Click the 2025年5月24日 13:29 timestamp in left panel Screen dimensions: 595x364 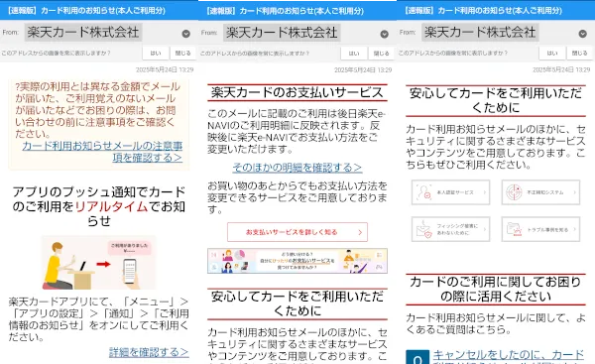tap(165, 69)
